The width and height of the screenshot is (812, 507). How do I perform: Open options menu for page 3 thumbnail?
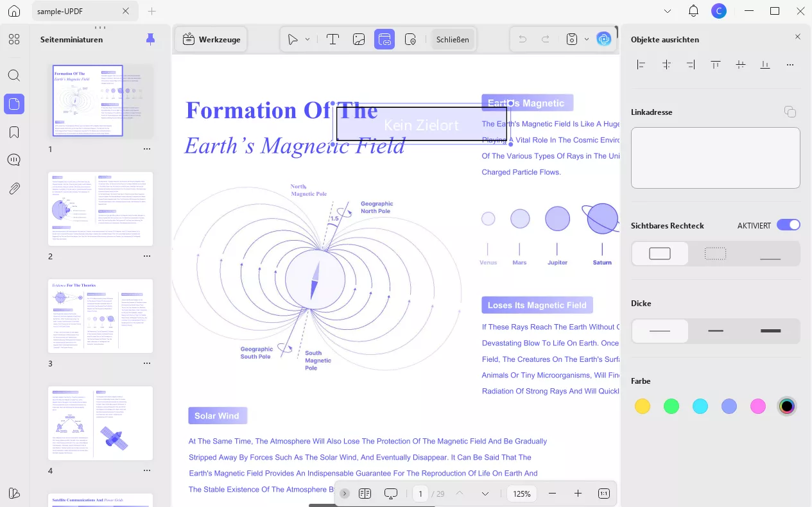tap(147, 363)
